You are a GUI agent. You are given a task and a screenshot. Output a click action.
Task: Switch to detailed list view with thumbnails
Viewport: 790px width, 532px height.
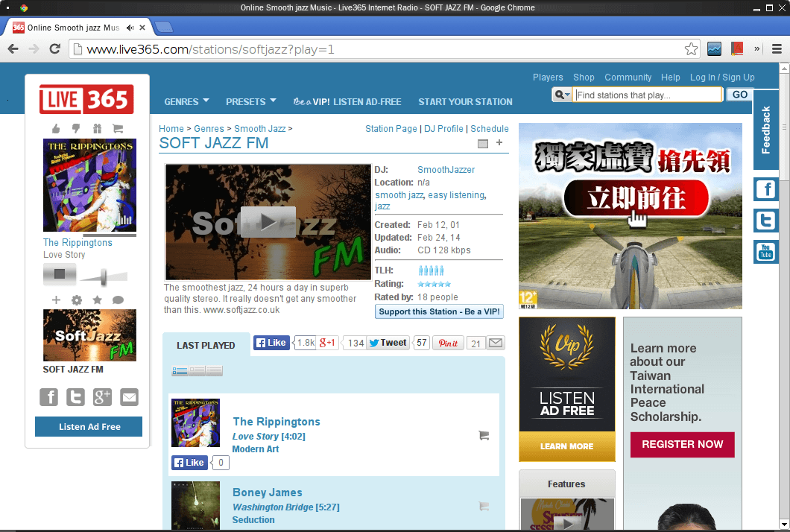(180, 371)
